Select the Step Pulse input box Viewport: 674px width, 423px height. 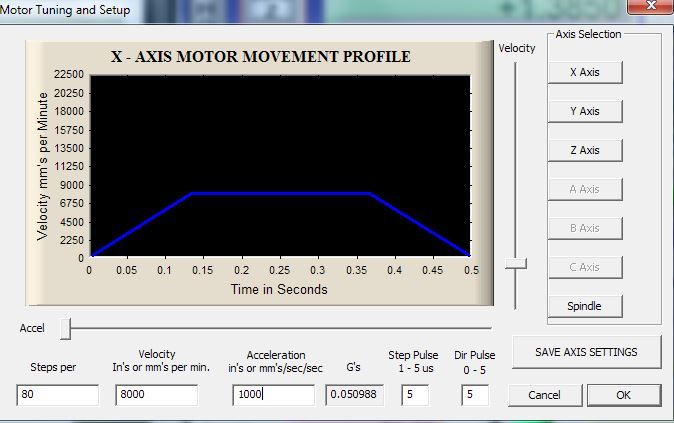click(x=414, y=395)
